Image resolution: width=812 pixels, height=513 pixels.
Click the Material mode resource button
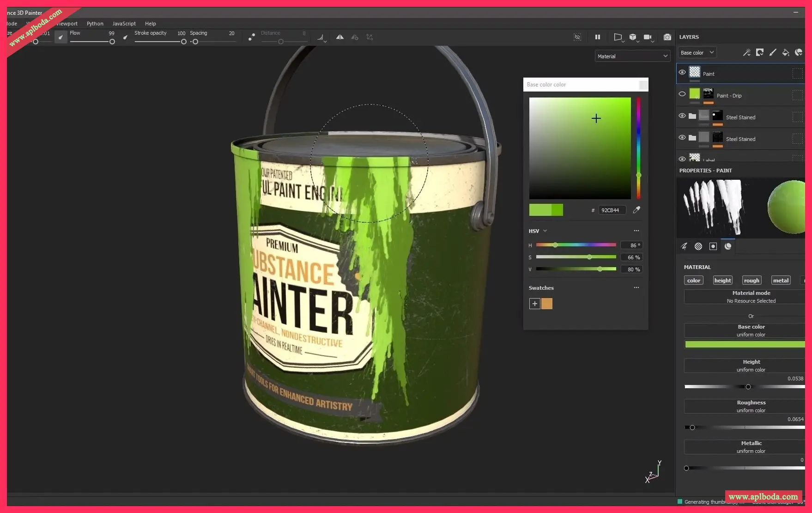[751, 297]
